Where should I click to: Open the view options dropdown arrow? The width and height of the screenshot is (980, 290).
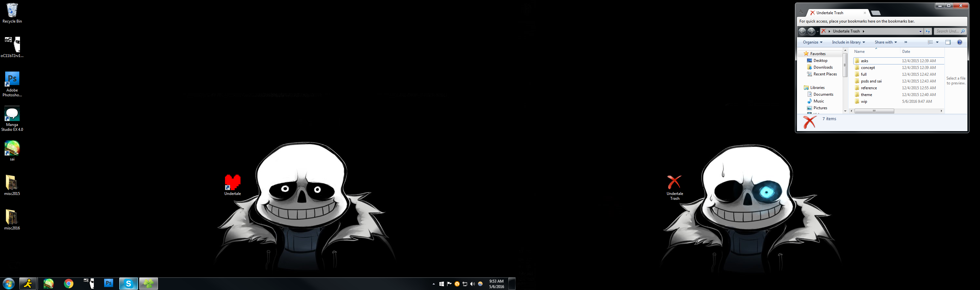coord(937,42)
